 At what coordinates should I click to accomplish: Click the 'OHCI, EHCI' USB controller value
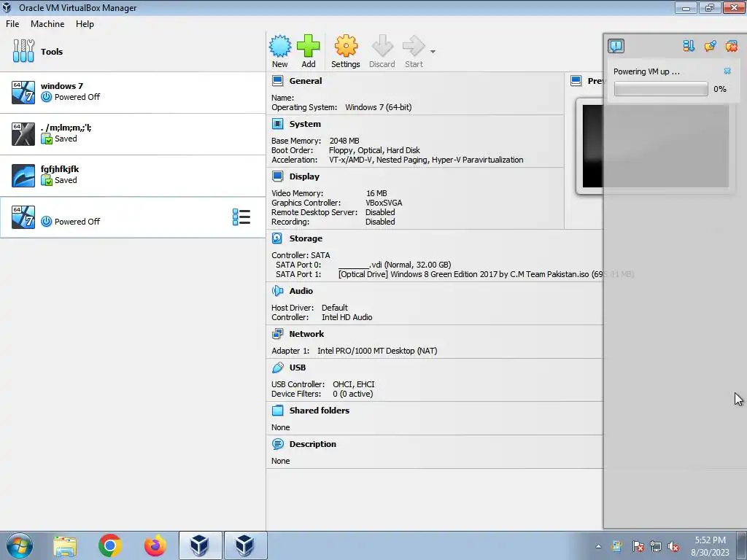click(x=354, y=384)
